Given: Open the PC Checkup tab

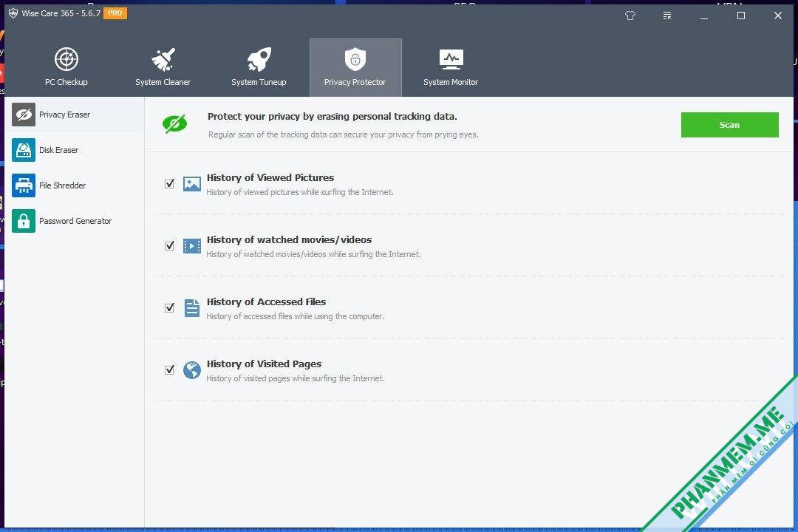Looking at the screenshot, I should pyautogui.click(x=66, y=68).
